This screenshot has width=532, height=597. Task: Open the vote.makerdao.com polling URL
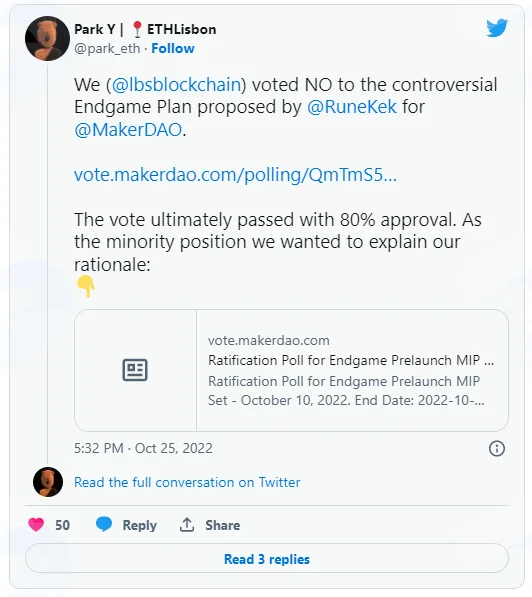235,175
